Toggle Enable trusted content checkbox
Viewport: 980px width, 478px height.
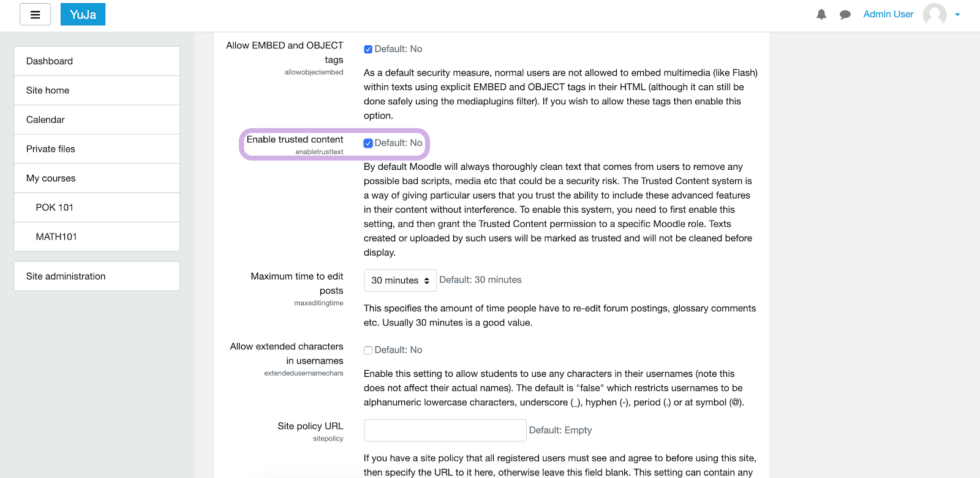pyautogui.click(x=368, y=143)
